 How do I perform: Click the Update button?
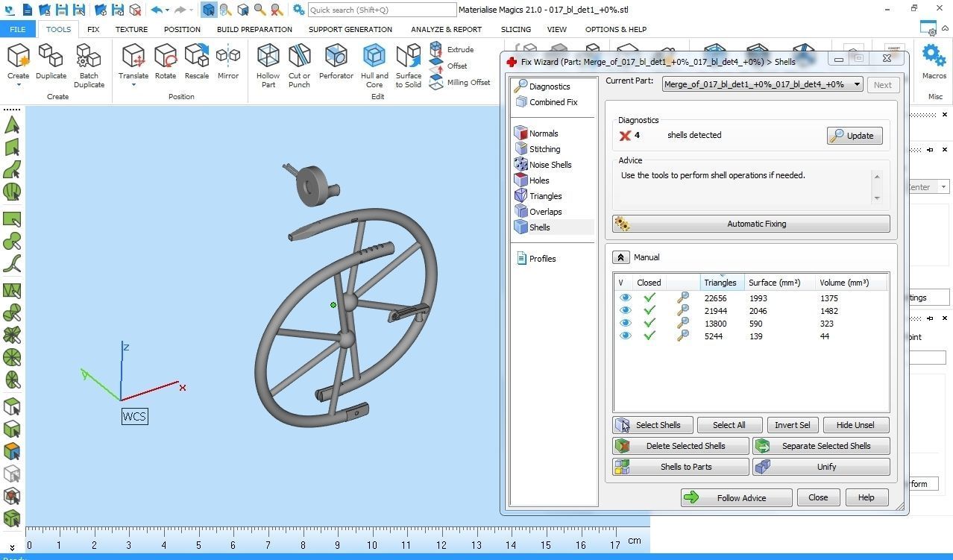tap(855, 136)
